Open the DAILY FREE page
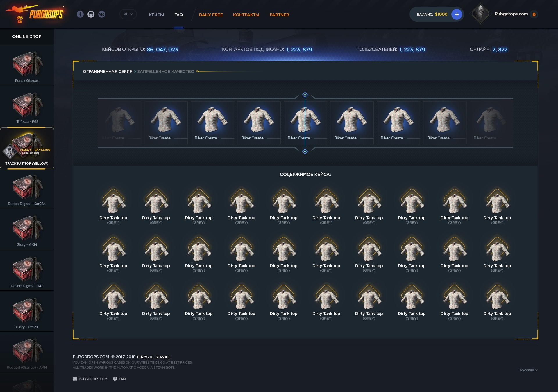Screen dimensions: 558x392 [211, 15]
